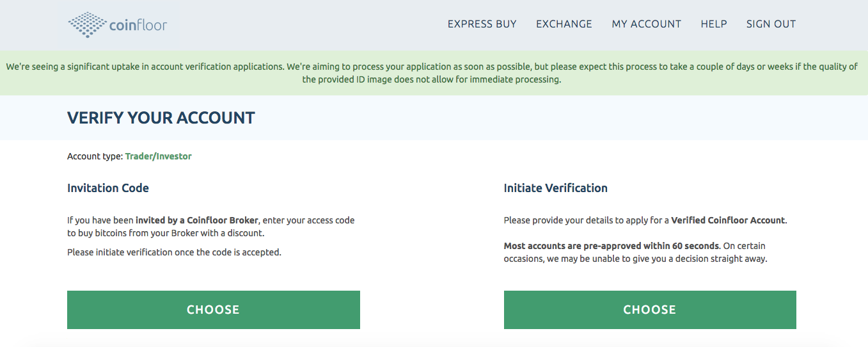Go to the Exchange section
Screen dimensions: 868x347
coord(564,24)
